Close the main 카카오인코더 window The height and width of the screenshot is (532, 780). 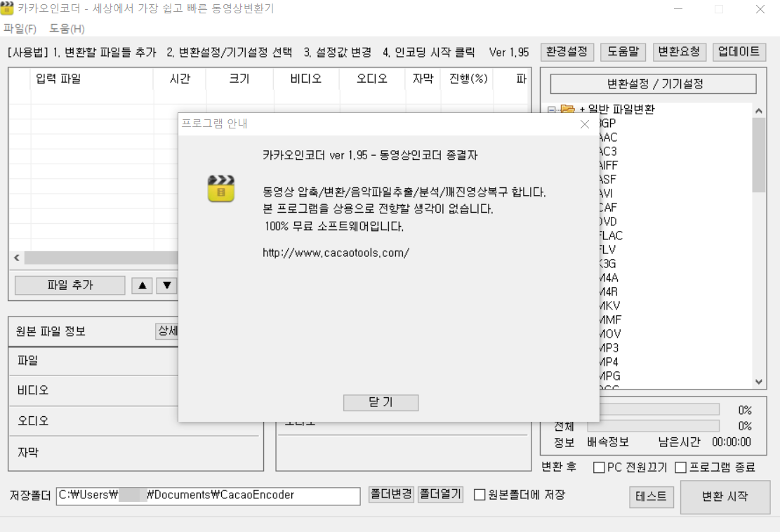tap(760, 9)
